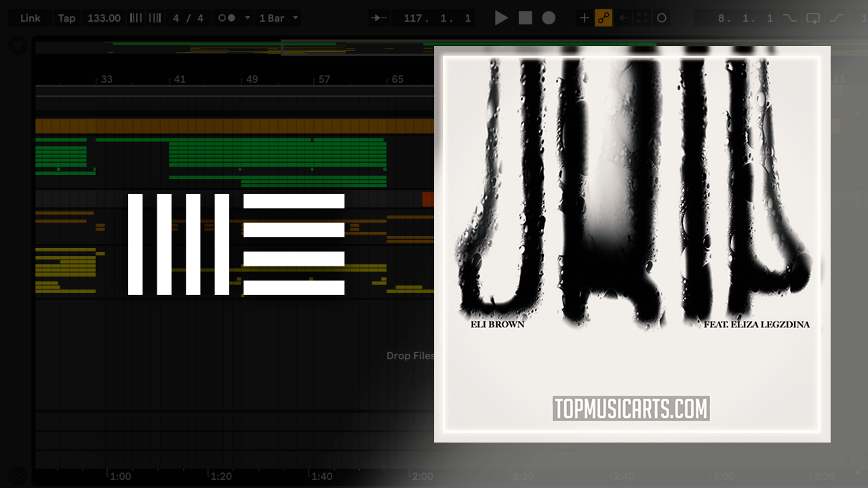Click the Arrangement Record button
Screen dimensions: 868x488
pos(549,18)
